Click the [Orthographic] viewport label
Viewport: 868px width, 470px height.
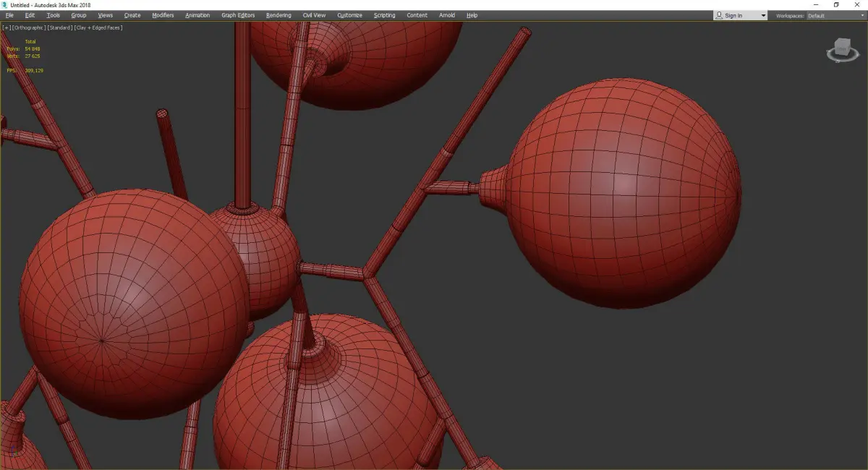coord(28,27)
